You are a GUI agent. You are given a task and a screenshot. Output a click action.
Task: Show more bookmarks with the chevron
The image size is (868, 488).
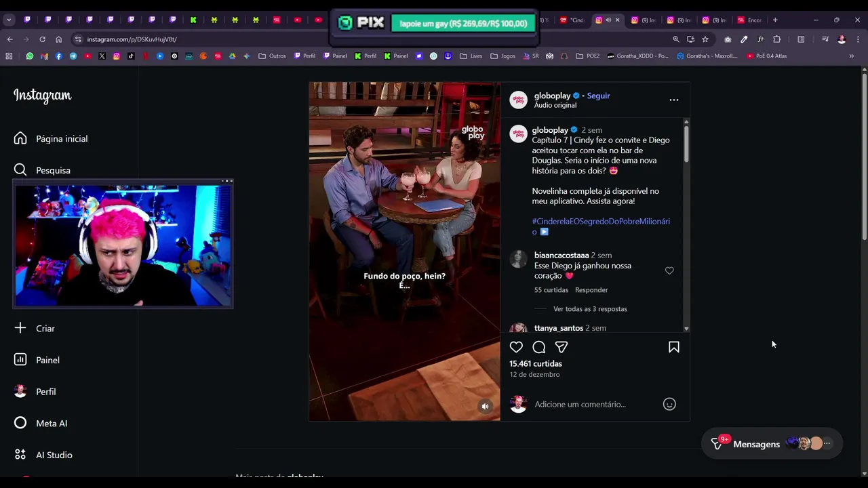(x=852, y=56)
